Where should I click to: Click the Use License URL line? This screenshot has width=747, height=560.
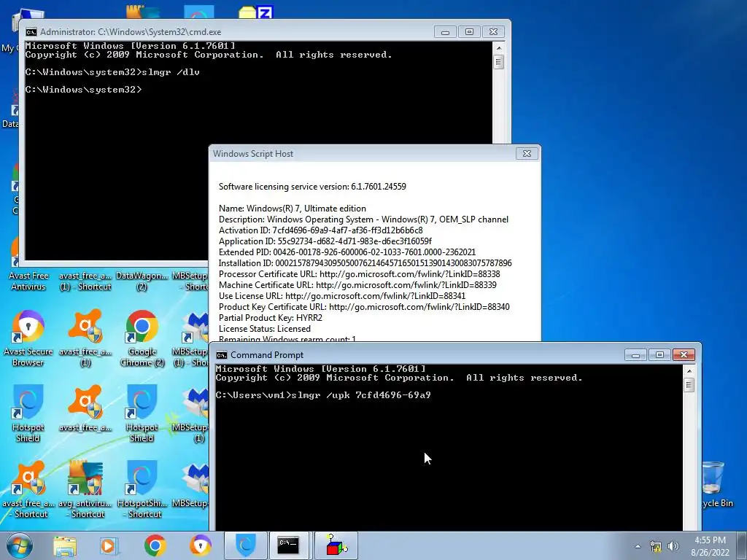pyautogui.click(x=342, y=296)
